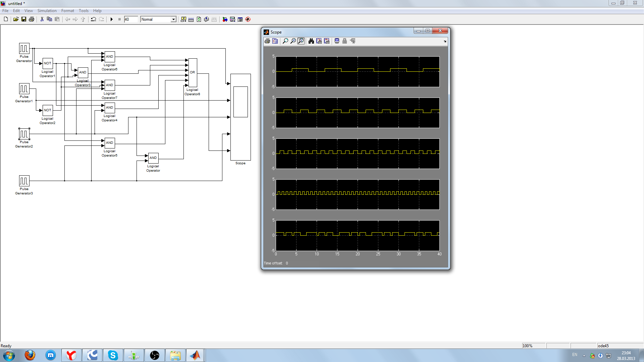Toggle the model browser icon

pyautogui.click(x=240, y=19)
